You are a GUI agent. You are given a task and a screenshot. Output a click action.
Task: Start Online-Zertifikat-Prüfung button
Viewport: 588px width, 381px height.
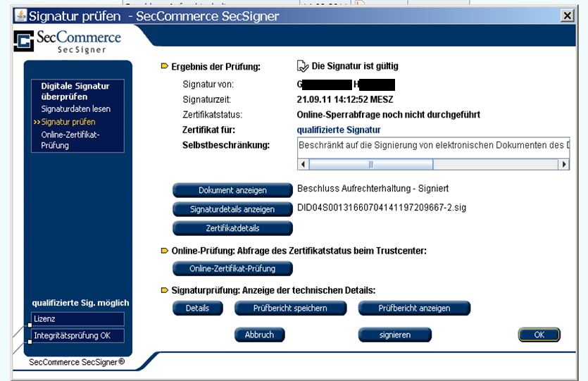pos(232,268)
